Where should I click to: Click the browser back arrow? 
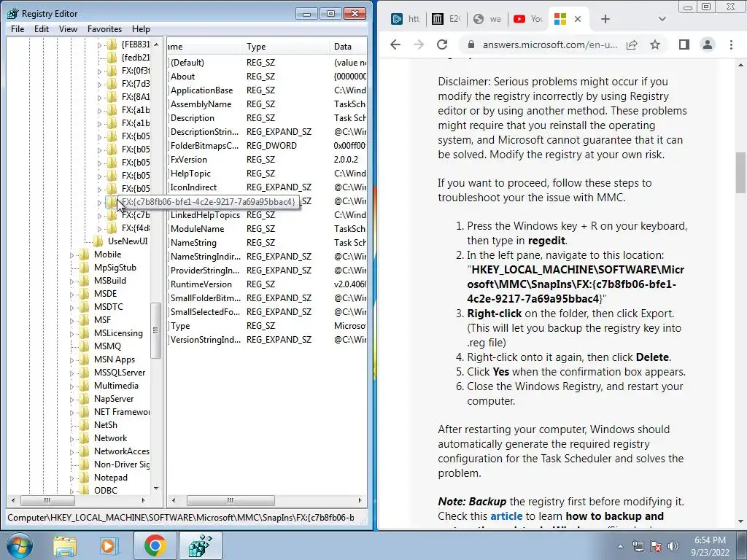[x=395, y=44]
